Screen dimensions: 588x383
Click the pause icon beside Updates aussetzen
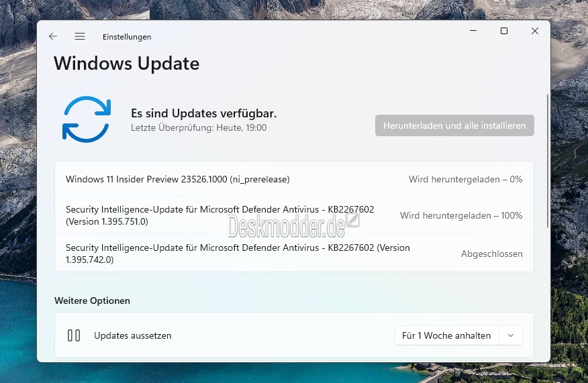click(74, 335)
